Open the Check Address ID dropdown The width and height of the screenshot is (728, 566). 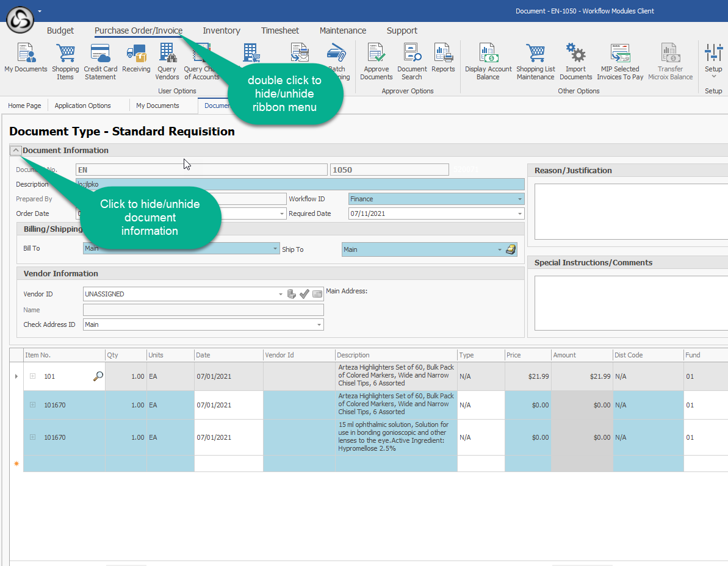[319, 324]
